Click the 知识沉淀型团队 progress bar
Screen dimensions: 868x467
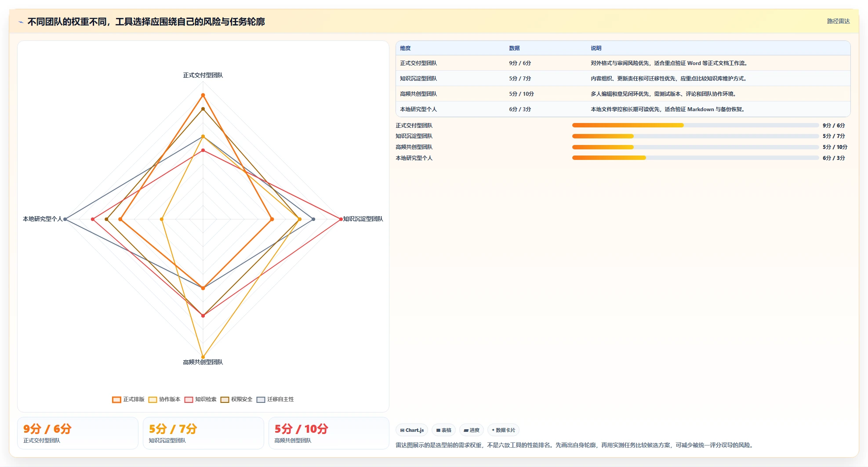click(695, 136)
